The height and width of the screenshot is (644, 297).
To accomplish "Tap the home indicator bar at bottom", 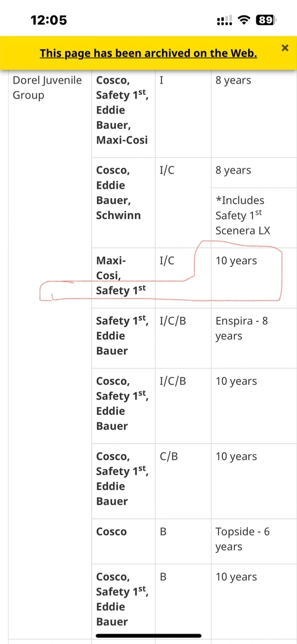I will (148, 636).
